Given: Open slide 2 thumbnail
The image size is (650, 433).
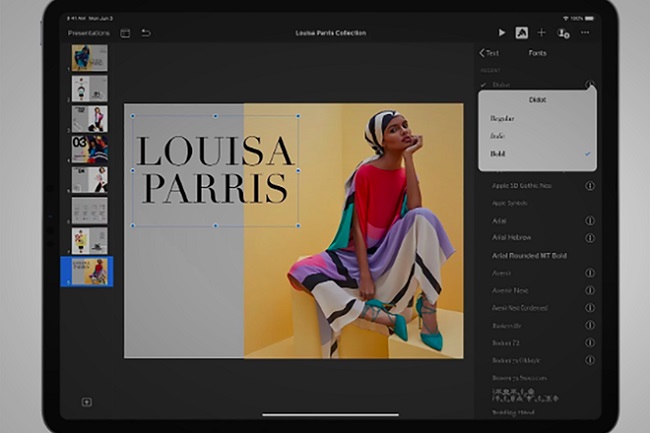Looking at the screenshot, I should 90,88.
